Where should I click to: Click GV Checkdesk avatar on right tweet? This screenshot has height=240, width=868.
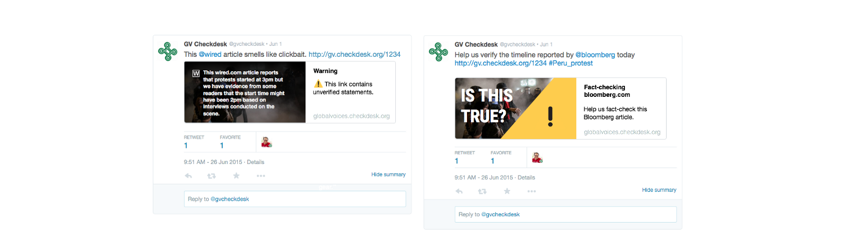click(438, 51)
